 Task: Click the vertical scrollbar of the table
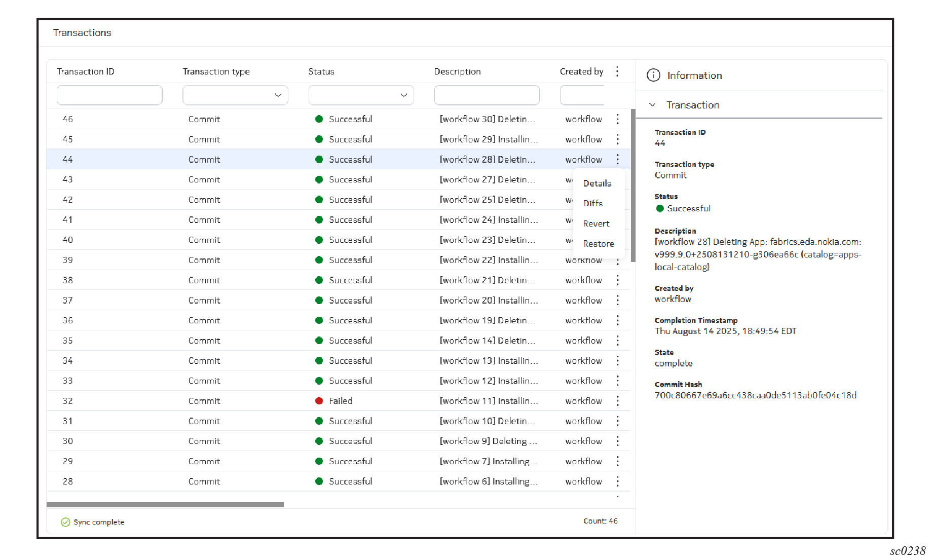[x=633, y=185]
